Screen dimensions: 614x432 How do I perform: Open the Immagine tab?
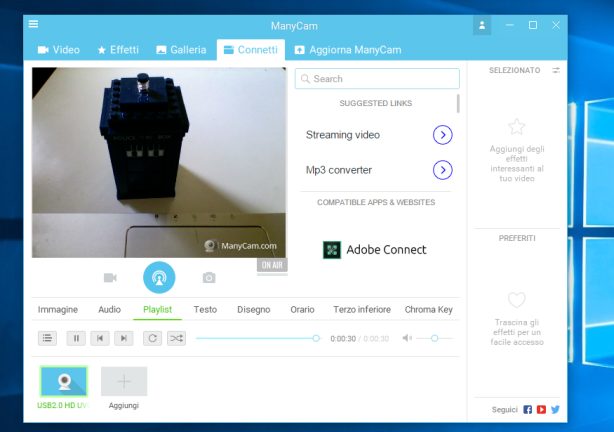[58, 309]
